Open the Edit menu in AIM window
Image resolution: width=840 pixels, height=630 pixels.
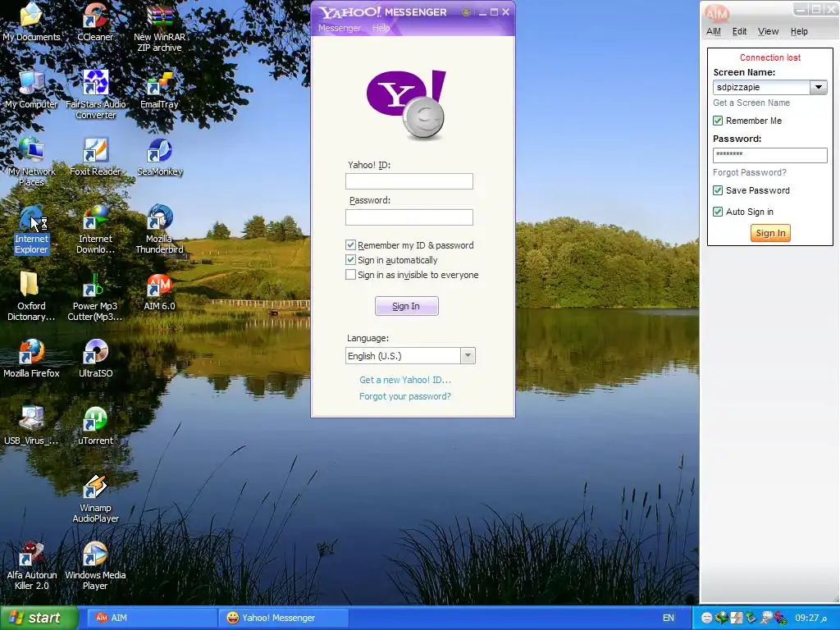point(739,32)
